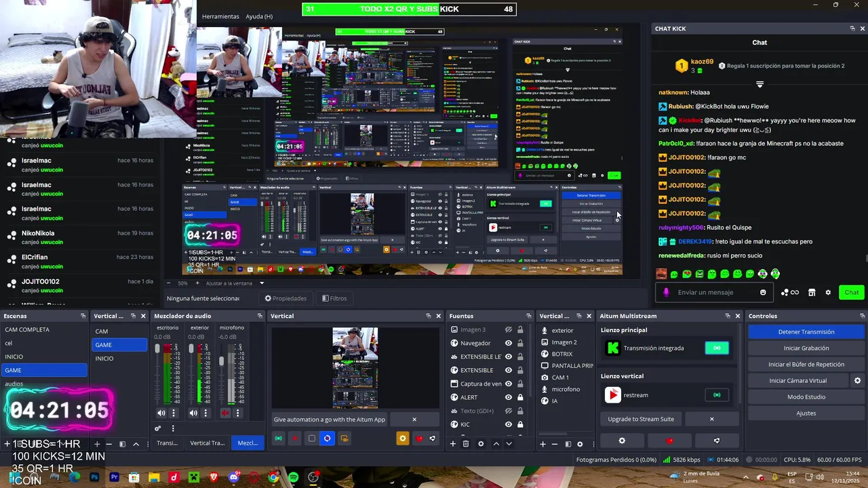This screenshot has width=868, height=488.
Task: Undock the Fuentes panel
Action: tap(528, 316)
